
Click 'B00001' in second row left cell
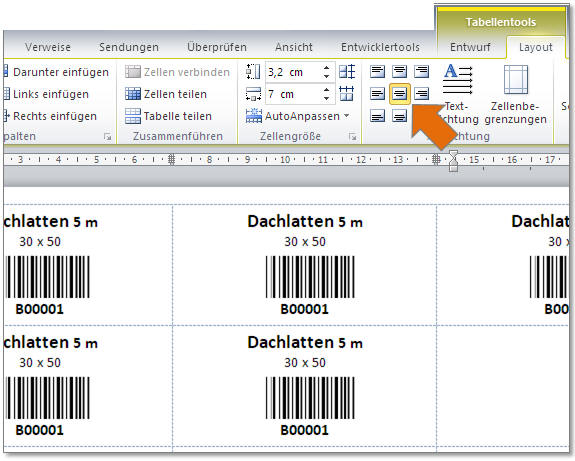40,430
